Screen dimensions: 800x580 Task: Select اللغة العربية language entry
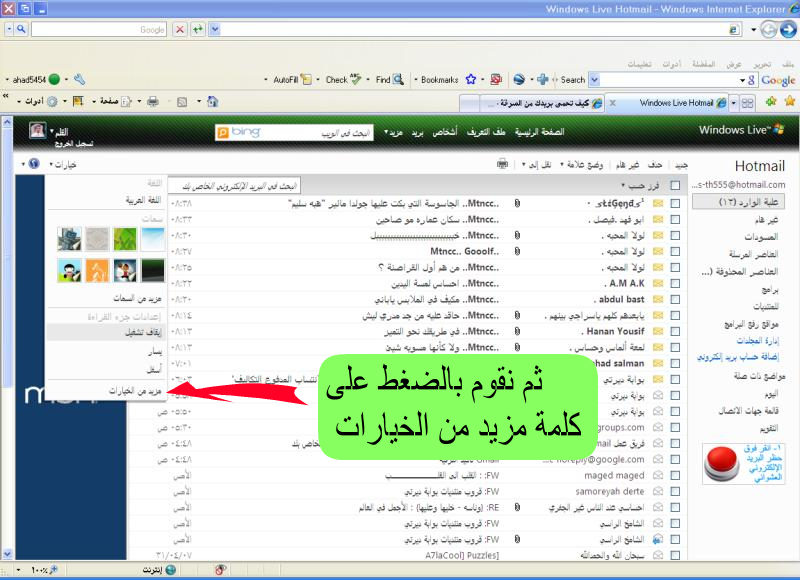143,200
